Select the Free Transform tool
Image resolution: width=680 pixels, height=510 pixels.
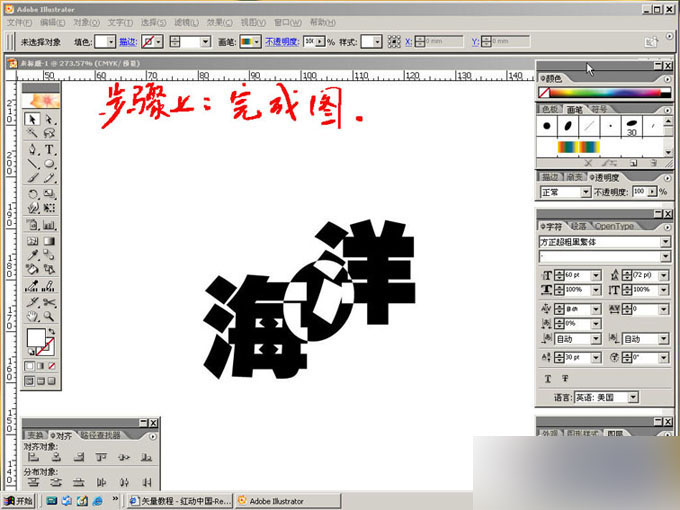pos(49,208)
